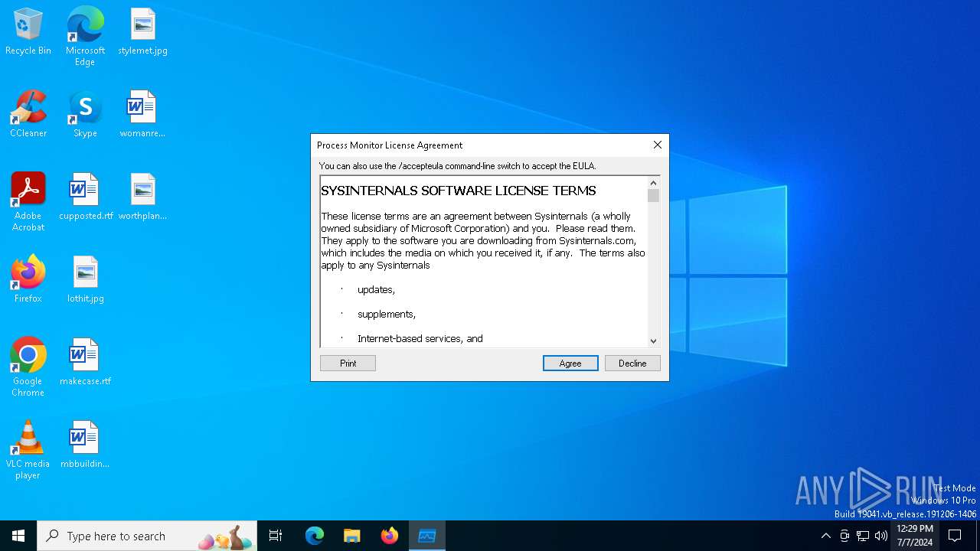Click the SYSINTERNALS SOFTWARE LICENSE TERMS heading

click(x=459, y=191)
